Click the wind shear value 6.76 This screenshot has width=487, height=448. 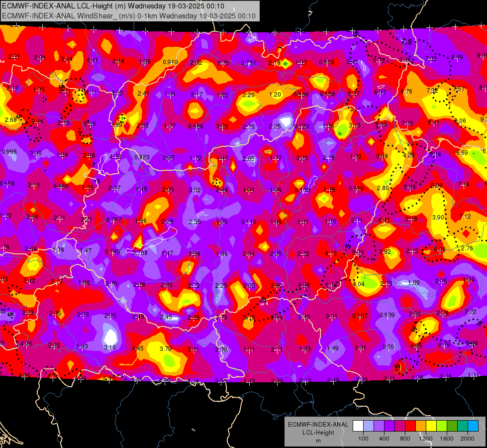[406, 92]
